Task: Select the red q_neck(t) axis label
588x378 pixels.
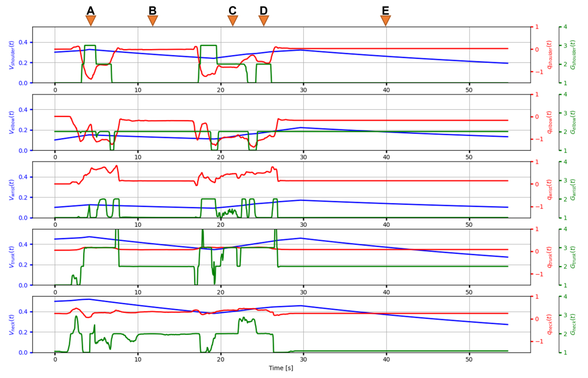Action: tap(549, 324)
